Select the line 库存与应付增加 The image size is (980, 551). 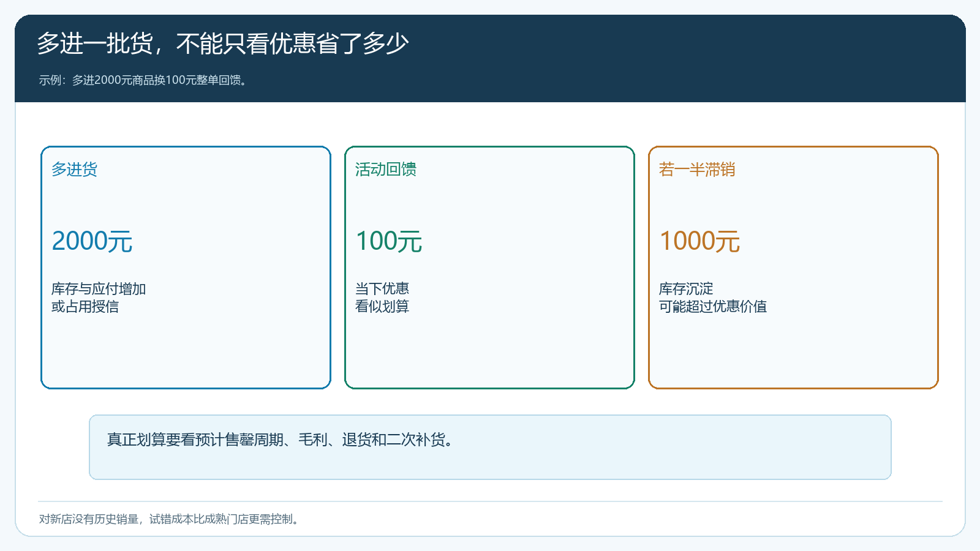98,288
